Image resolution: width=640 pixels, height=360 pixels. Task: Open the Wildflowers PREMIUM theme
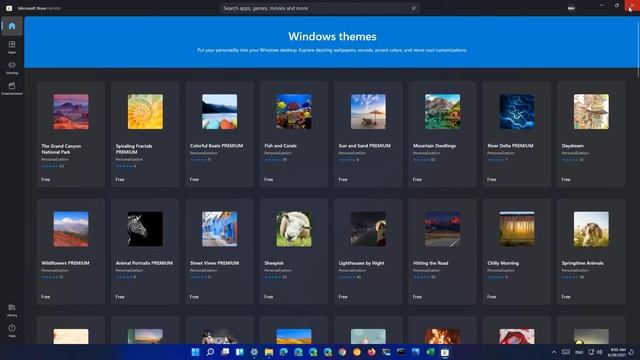(71, 251)
